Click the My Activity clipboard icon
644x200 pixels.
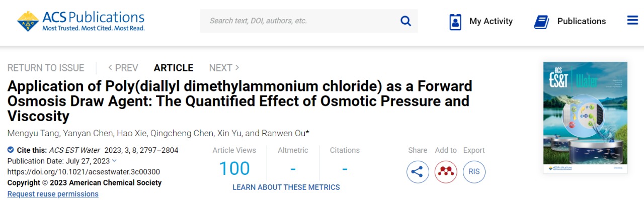(455, 22)
